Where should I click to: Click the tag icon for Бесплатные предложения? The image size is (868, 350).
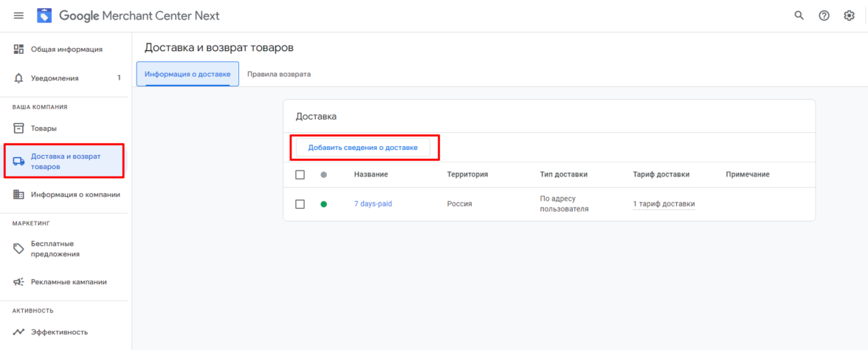click(19, 249)
